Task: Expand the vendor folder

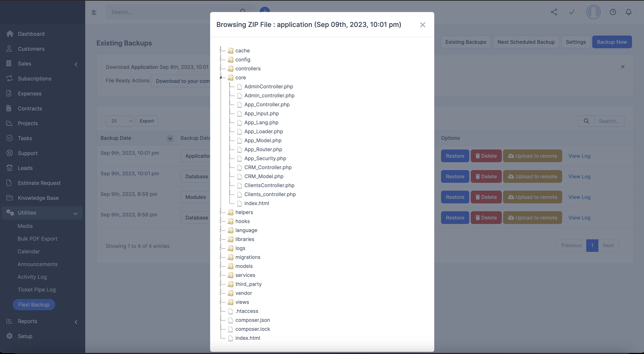Action: pyautogui.click(x=221, y=293)
